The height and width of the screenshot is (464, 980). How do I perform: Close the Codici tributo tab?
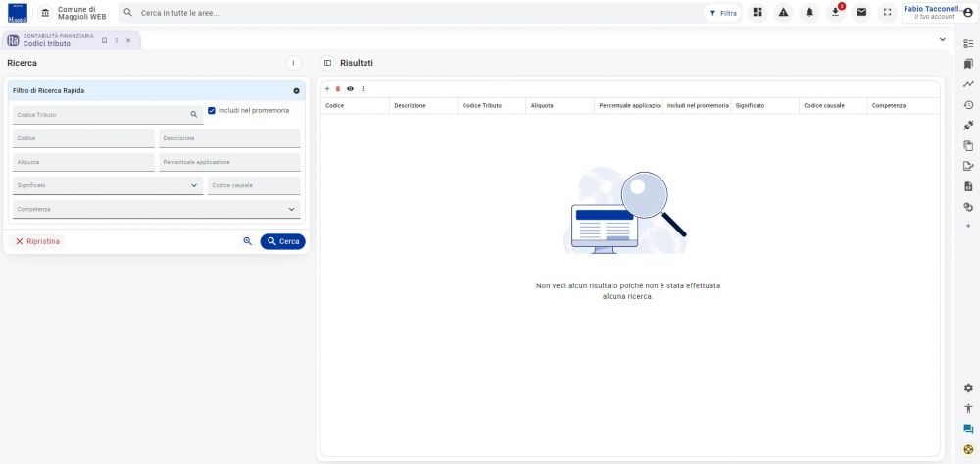(128, 40)
